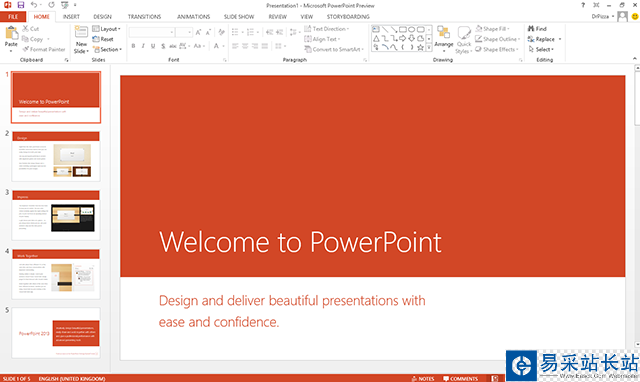
Task: Choose the right arrow shape
Action: click(402, 38)
